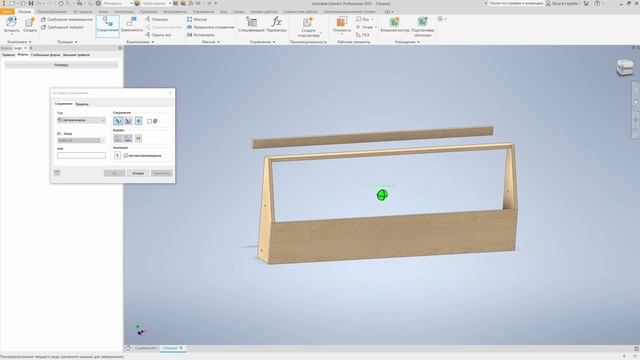
Task: Expand the Массив panel arrow
Action: click(218, 42)
